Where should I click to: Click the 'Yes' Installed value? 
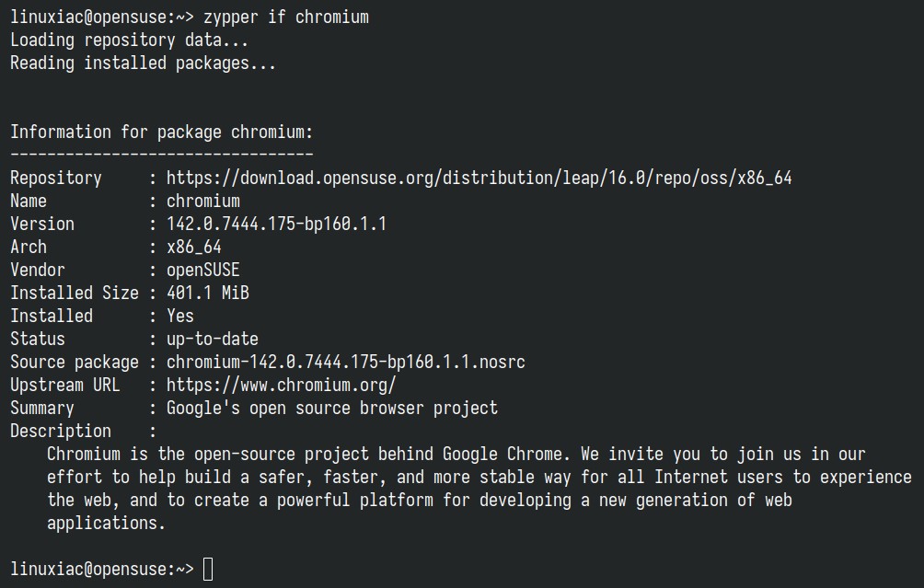click(180, 316)
